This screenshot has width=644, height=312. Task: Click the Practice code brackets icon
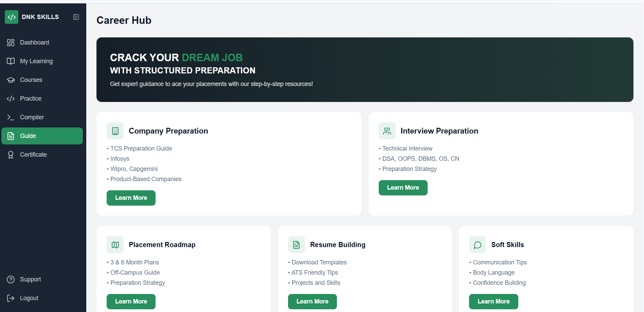[11, 99]
